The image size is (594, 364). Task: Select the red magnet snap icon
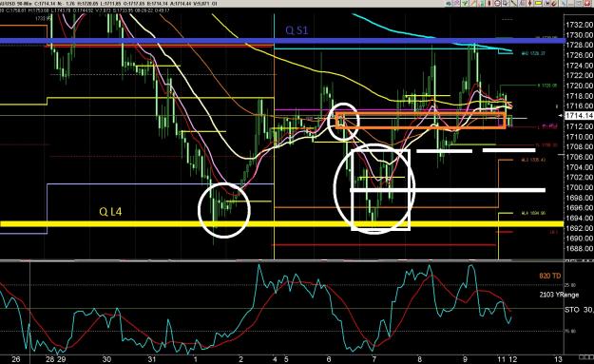[x=553, y=3]
